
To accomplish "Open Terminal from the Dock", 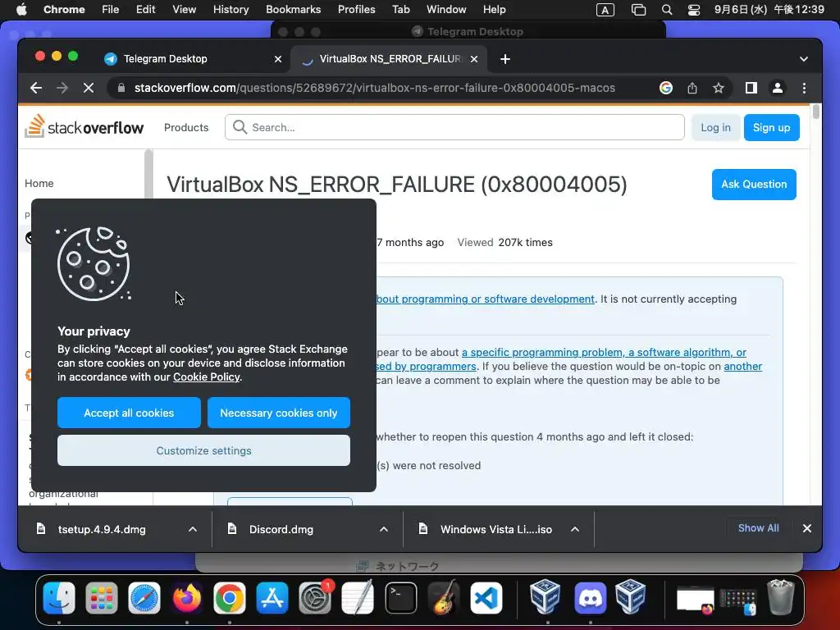I will tap(400, 598).
